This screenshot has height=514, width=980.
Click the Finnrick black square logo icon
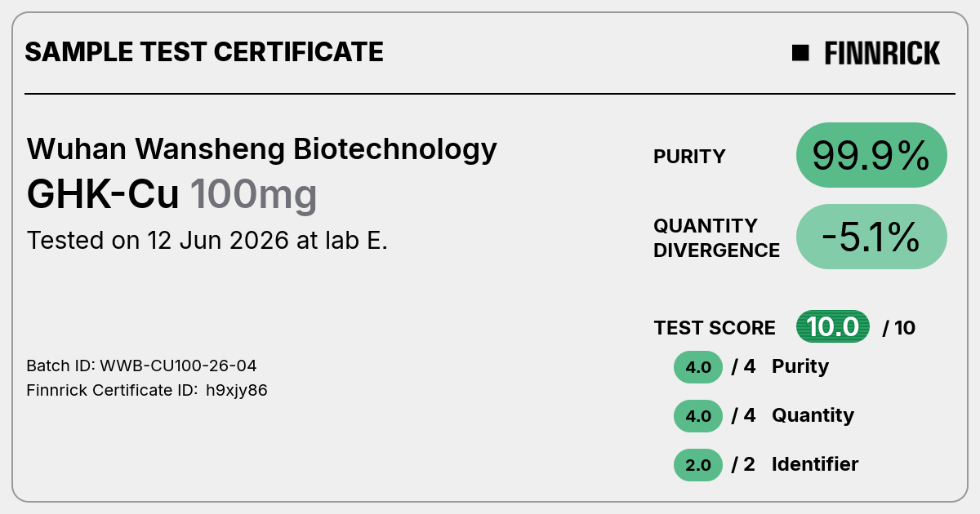(x=800, y=53)
